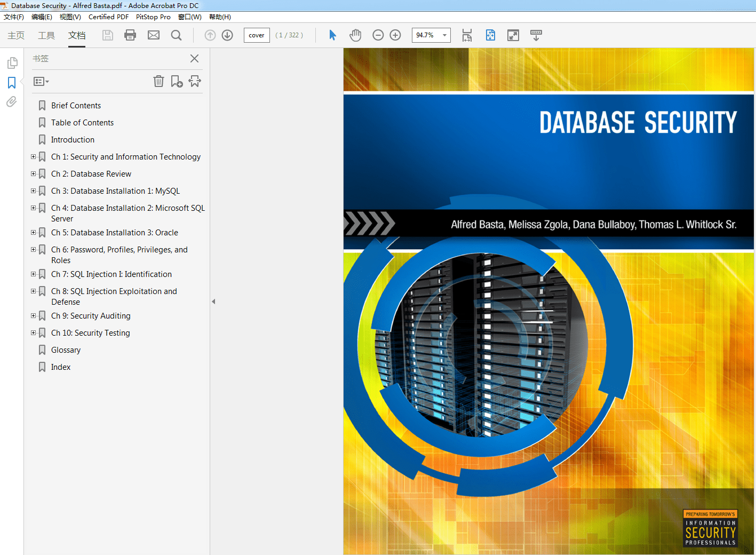Open the zoom percentage dropdown

pos(443,35)
